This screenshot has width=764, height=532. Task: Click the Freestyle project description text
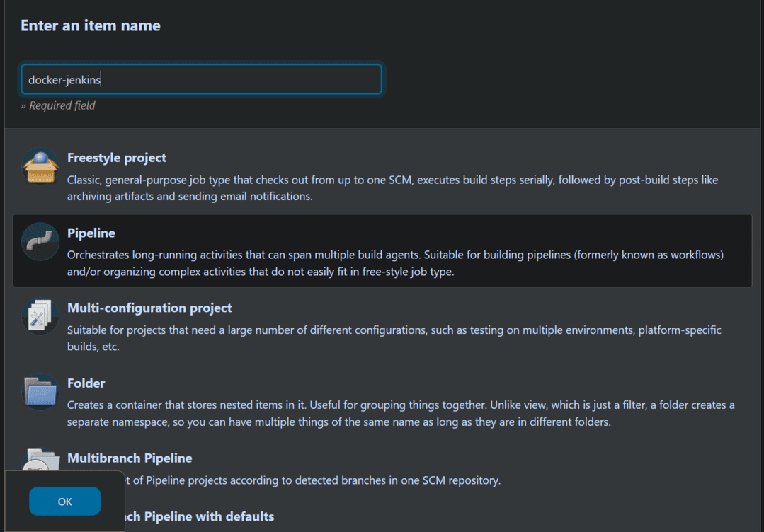(392, 187)
